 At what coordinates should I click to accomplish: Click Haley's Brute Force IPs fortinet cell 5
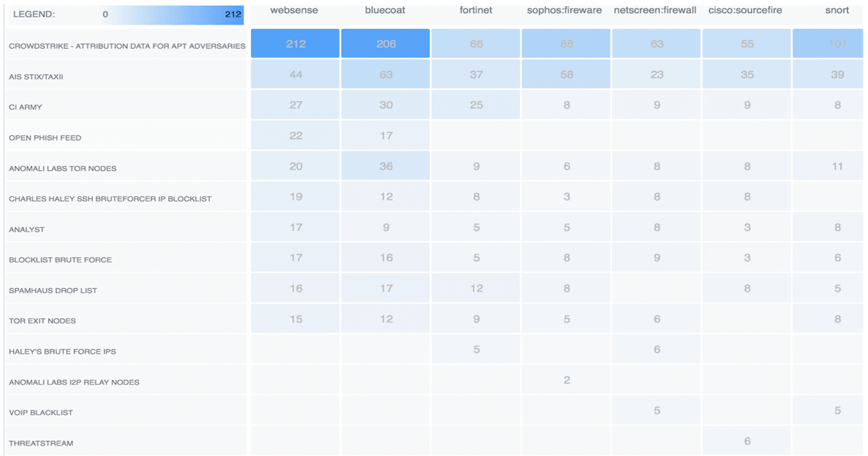coord(476,349)
